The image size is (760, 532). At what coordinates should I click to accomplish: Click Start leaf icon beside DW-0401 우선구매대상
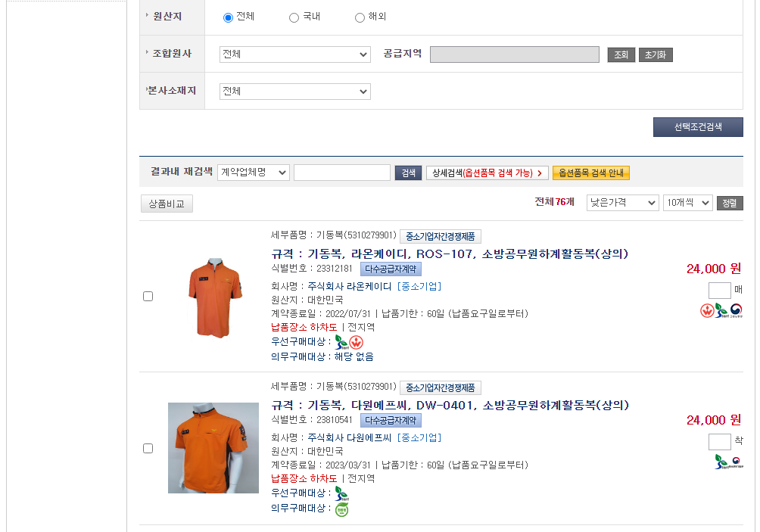point(341,493)
